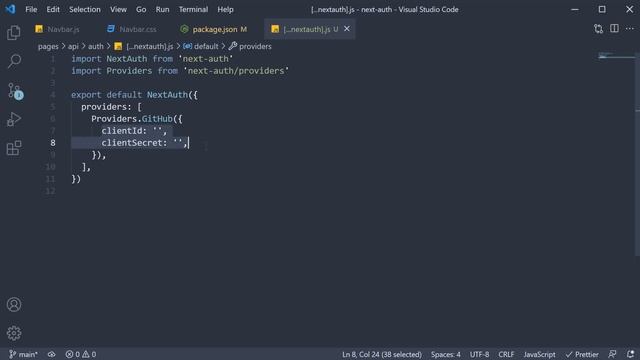Click the pages breadcrumb segment
640x360 pixels.
click(48, 47)
